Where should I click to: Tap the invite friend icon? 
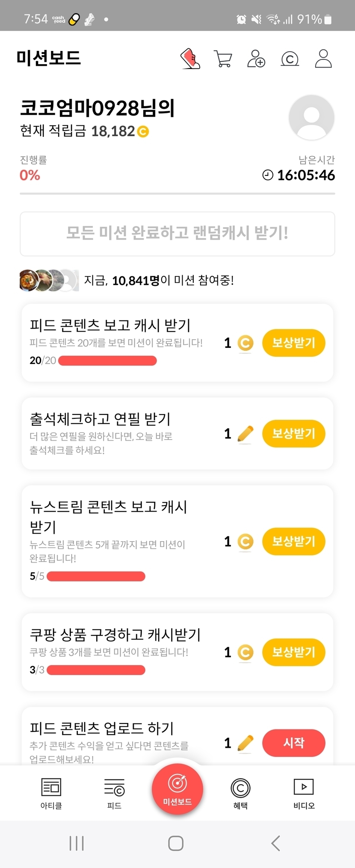256,59
